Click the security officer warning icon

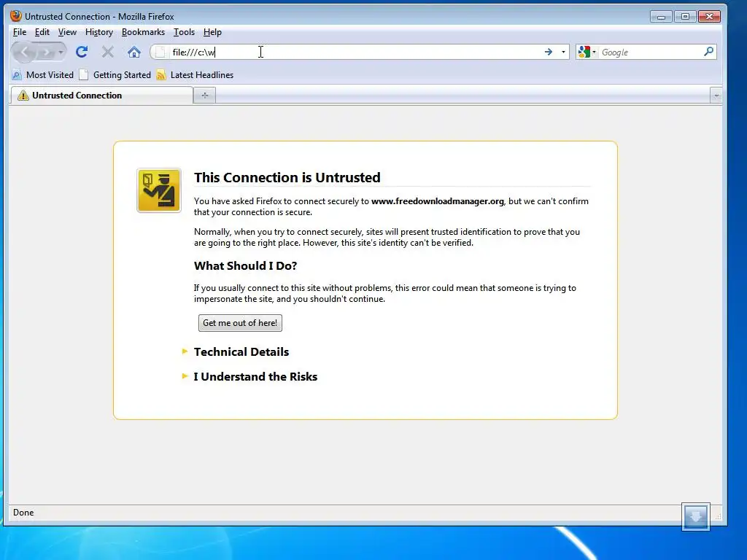(x=158, y=190)
